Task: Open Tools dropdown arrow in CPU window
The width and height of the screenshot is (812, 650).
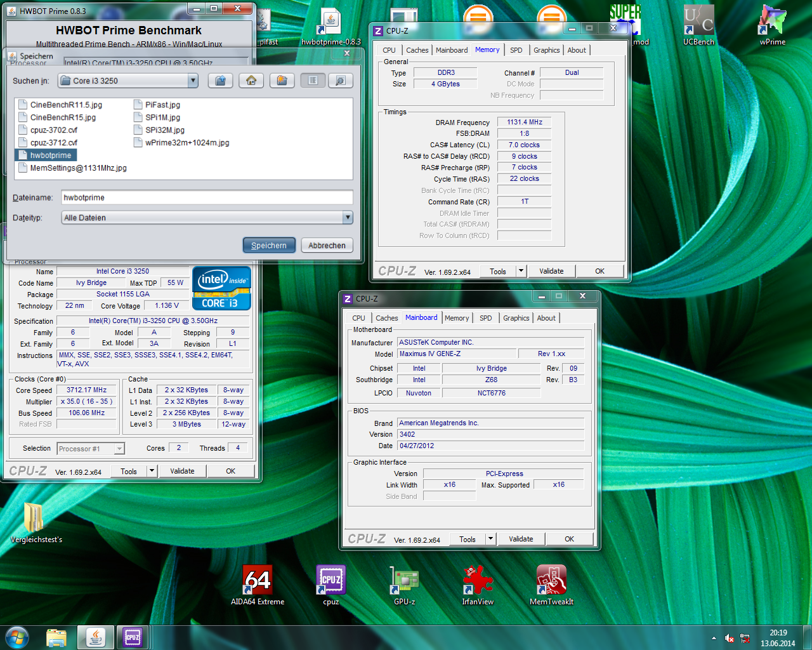Action: click(152, 471)
